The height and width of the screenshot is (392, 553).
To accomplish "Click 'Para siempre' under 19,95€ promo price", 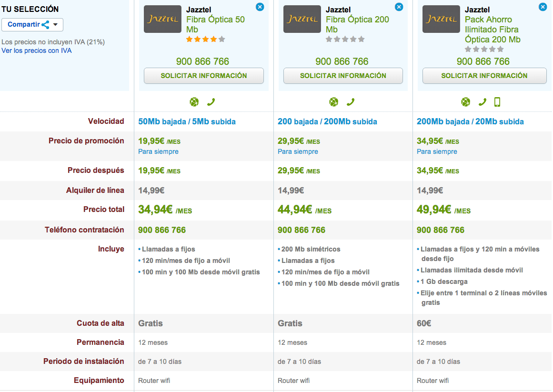I will tap(158, 151).
